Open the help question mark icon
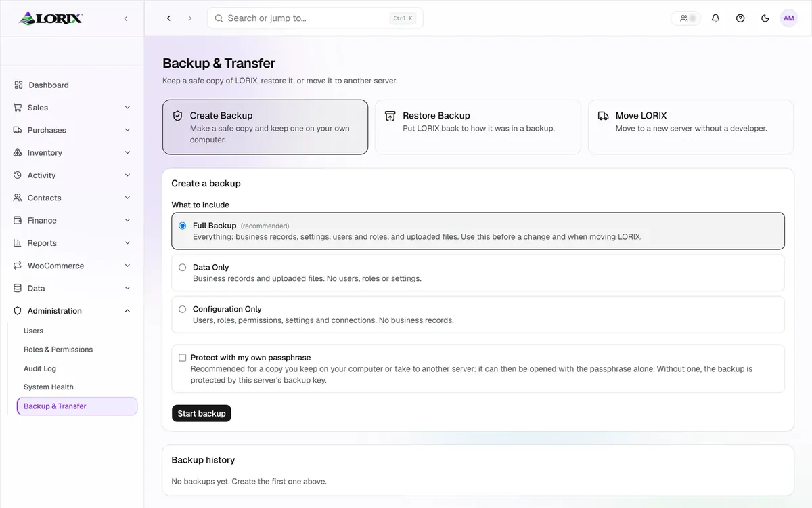 pos(740,18)
